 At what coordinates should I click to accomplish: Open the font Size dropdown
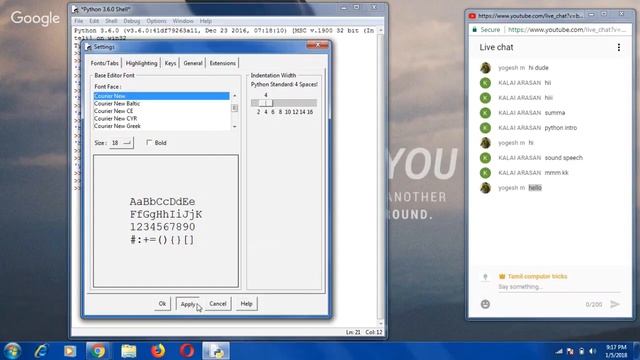121,143
